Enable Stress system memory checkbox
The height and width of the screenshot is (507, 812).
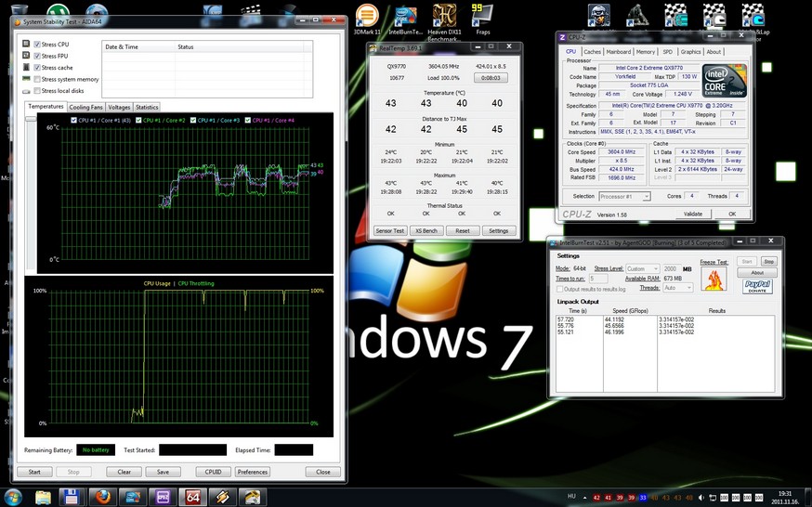click(x=37, y=79)
